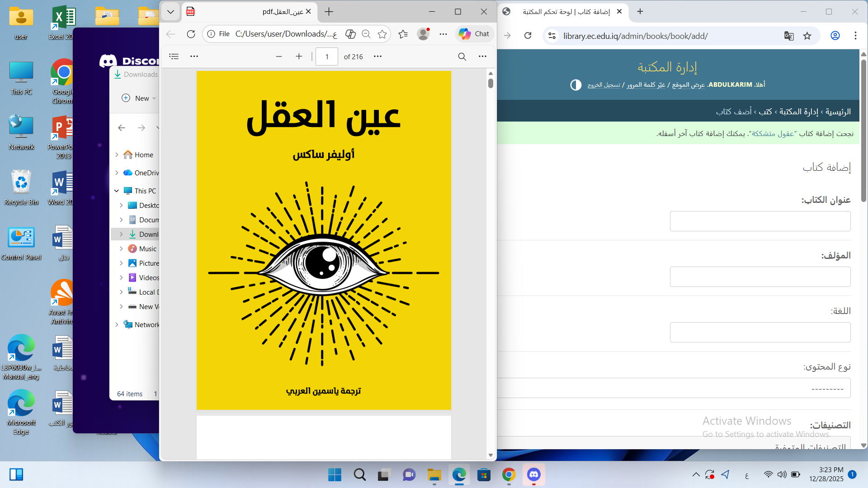
Task: View site information icon in Chrome
Action: click(552, 36)
